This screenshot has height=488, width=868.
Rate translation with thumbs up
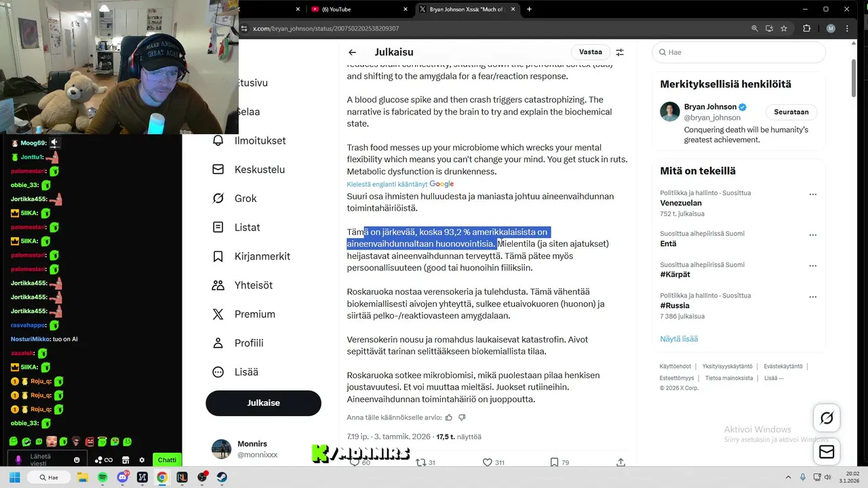coord(449,418)
